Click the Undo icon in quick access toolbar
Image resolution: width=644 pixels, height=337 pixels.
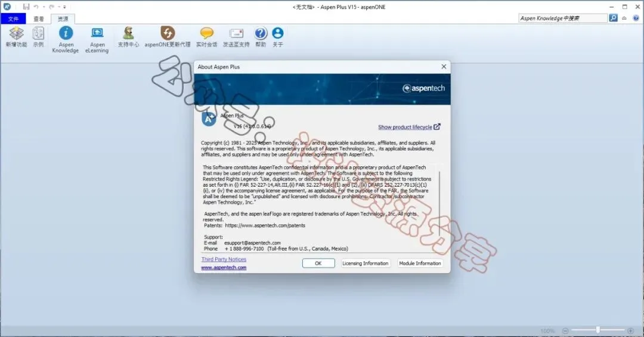pos(36,7)
